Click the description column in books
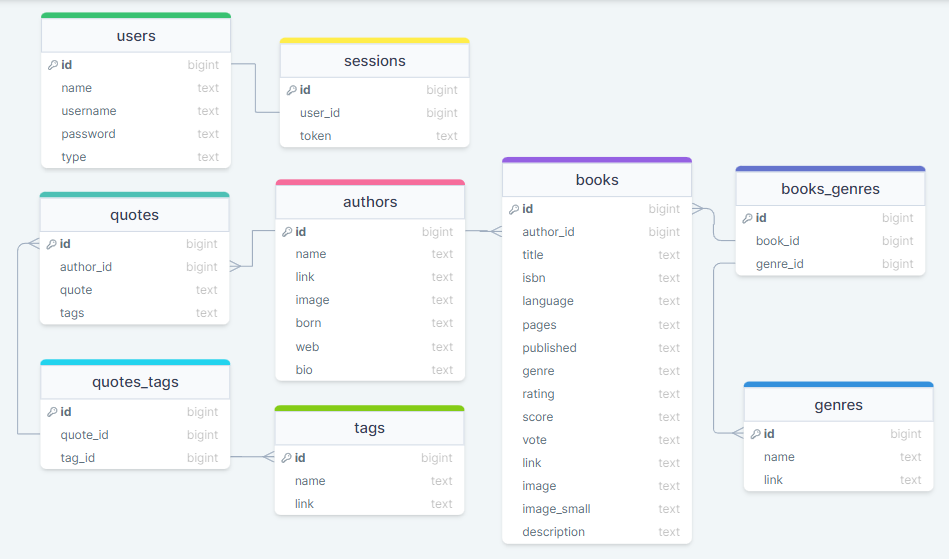Image resolution: width=949 pixels, height=559 pixels. coord(597,532)
